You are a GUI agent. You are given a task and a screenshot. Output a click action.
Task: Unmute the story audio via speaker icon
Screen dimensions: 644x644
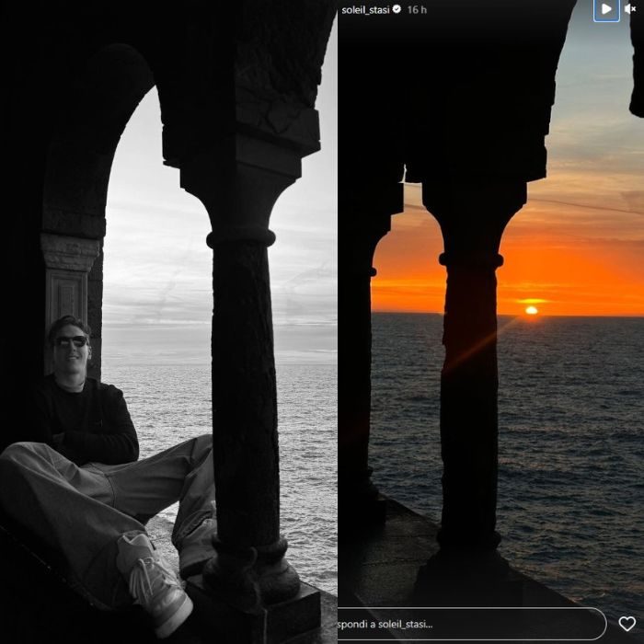632,9
